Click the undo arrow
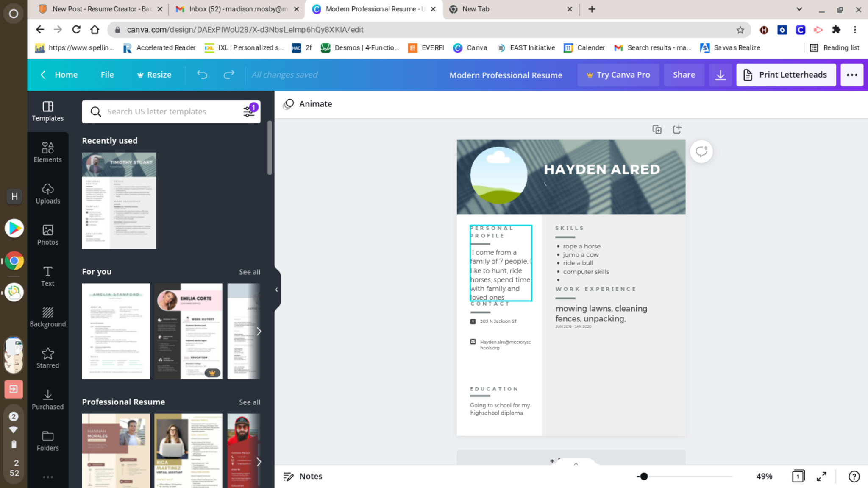Screen dimensions: 868x488 tap(202, 75)
